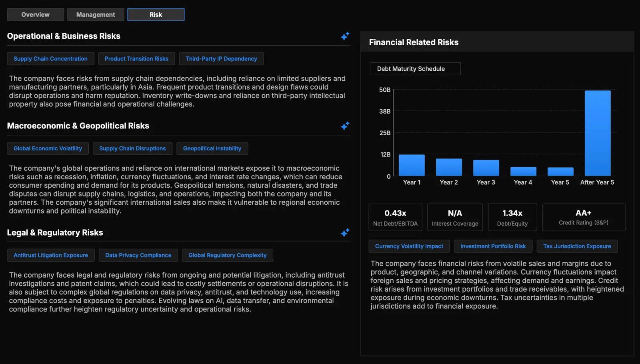Click the Product Transition Risks tag
The height and width of the screenshot is (364, 640).
pyautogui.click(x=136, y=59)
